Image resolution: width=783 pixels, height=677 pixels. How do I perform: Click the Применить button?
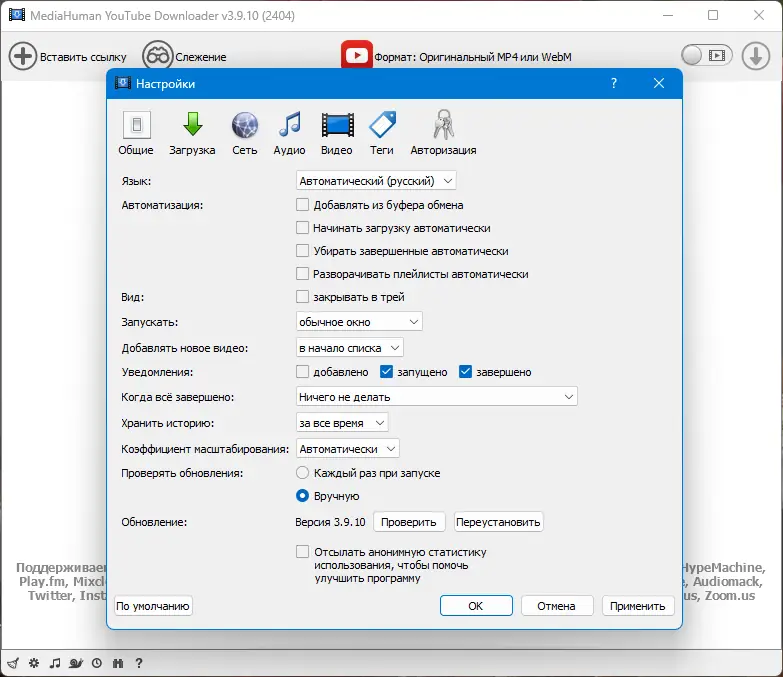(638, 606)
